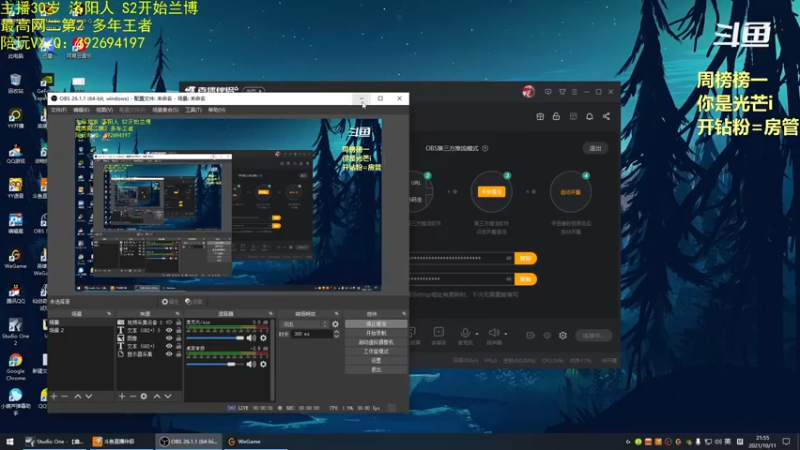Open the gift box icon in Douyu
This screenshot has width=800, height=450.
tap(540, 116)
